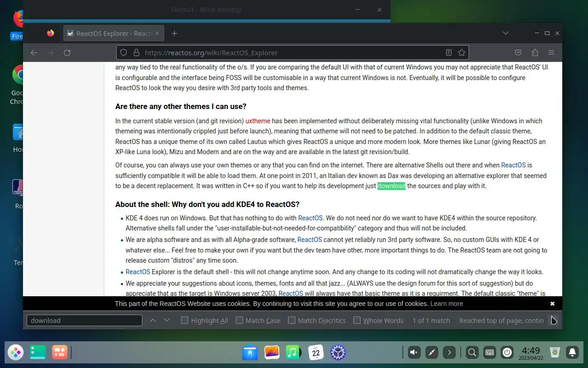The image size is (588, 368).
Task: Enable the Highlight All checkbox
Action: (185, 320)
